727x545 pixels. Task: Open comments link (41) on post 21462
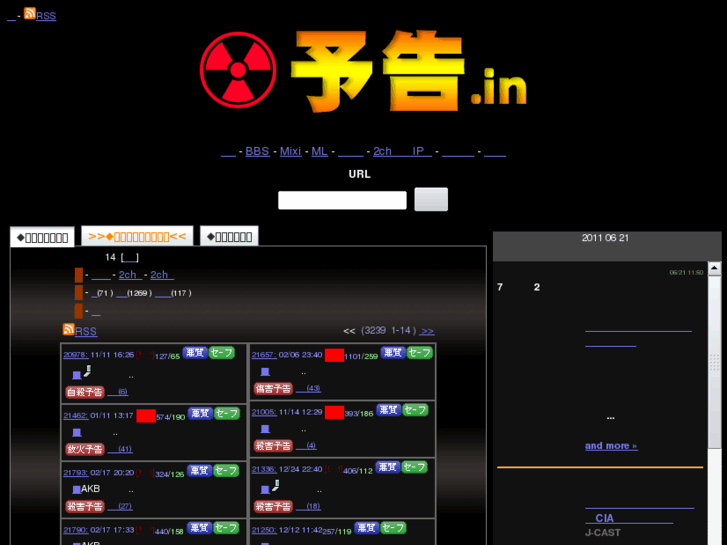(120, 449)
